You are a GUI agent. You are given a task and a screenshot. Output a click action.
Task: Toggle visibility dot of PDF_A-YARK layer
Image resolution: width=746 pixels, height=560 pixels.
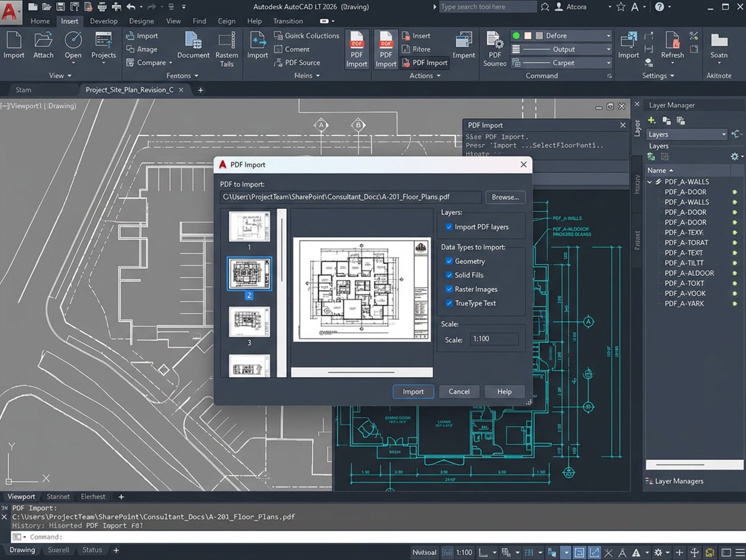tap(734, 304)
